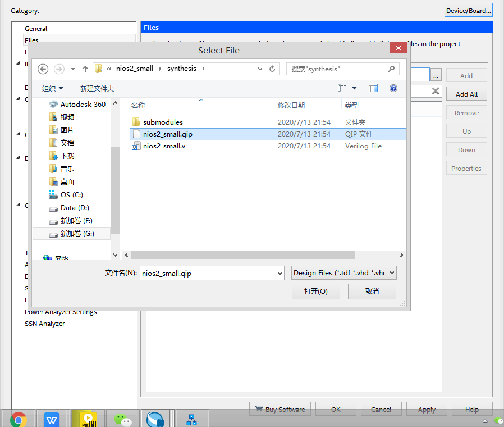Click file list scroll left arrow

126,255
